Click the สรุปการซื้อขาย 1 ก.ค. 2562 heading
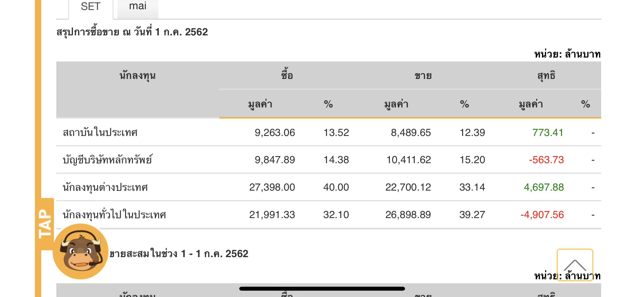 point(132,32)
